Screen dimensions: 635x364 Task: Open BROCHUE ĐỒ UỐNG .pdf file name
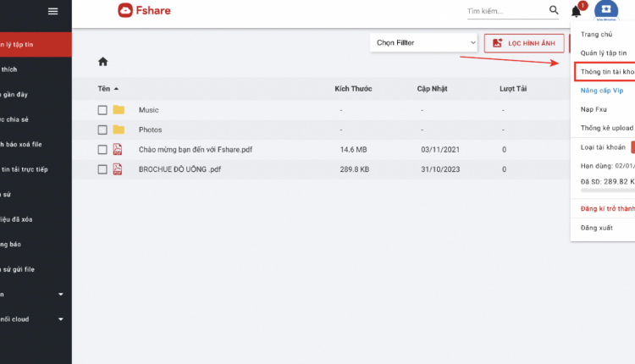tap(179, 169)
